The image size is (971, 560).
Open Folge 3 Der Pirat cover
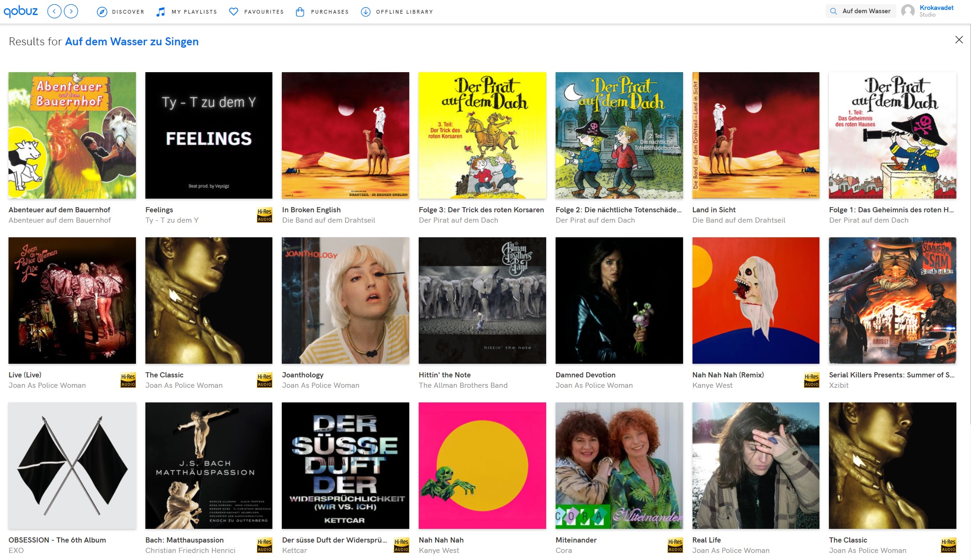coord(482,135)
